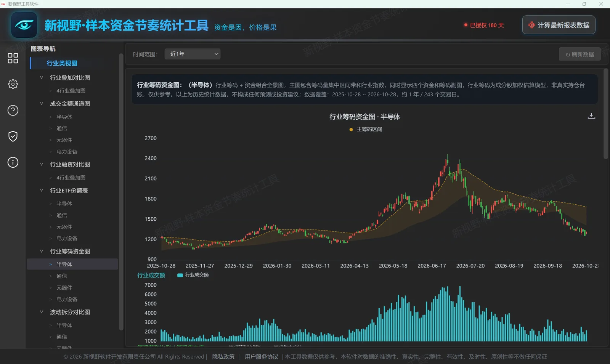Open the 用户服务协议 link in footer
610x364 pixels.
pyautogui.click(x=262, y=357)
